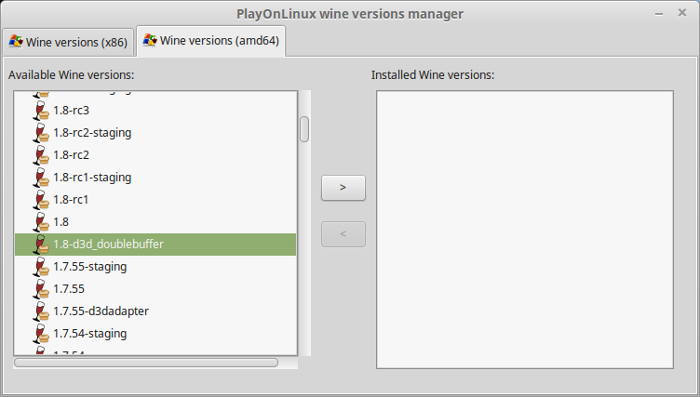This screenshot has height=397, width=700.
Task: Close the wine versions manager window
Action: [x=682, y=13]
